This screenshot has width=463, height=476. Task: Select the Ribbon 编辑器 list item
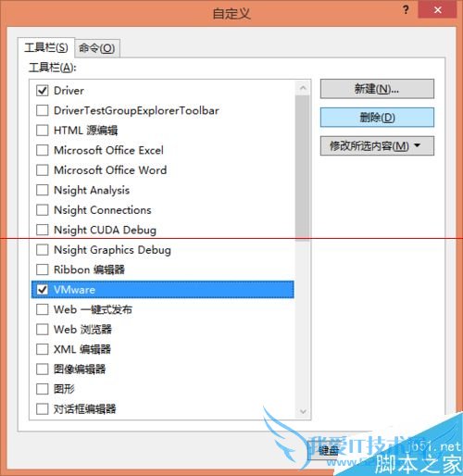163,269
